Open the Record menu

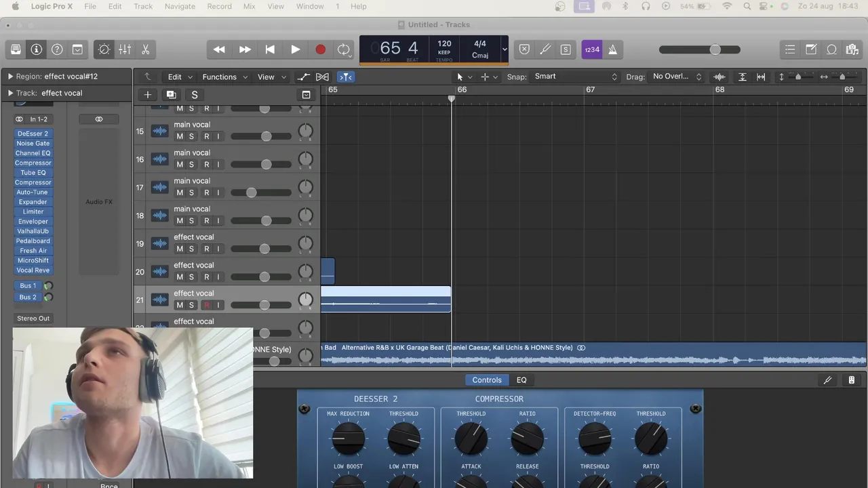[219, 6]
